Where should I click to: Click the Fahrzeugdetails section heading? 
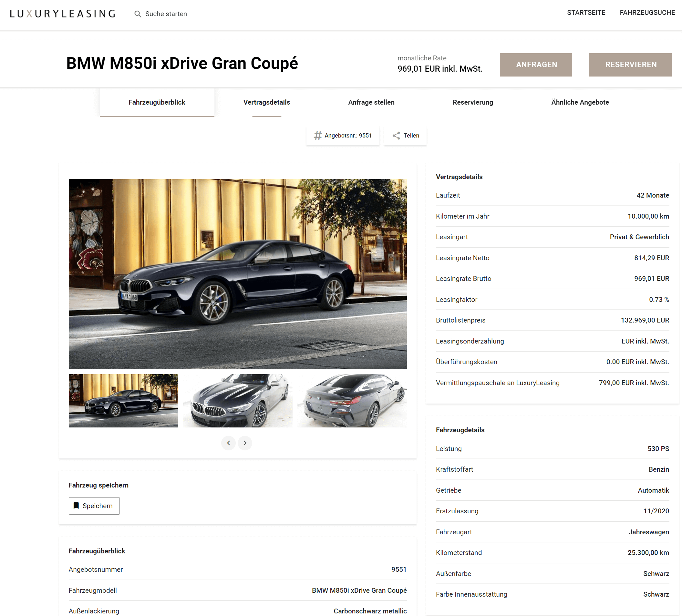coord(460,430)
